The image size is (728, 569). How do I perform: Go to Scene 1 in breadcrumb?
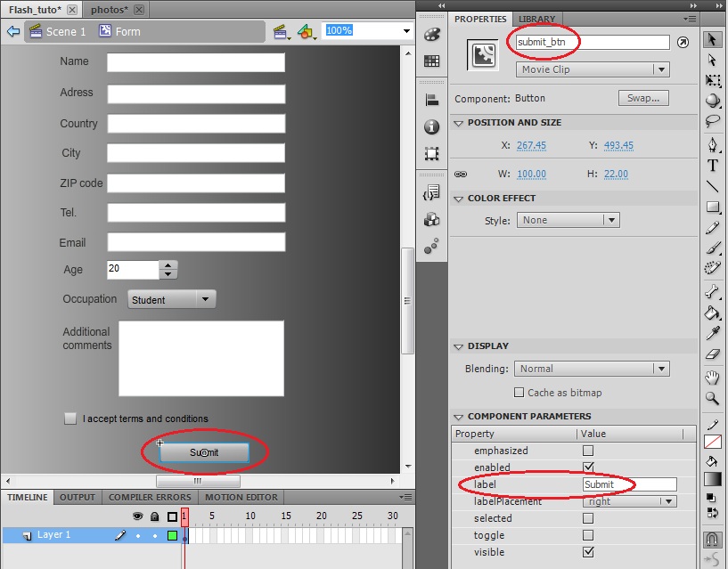(58, 31)
